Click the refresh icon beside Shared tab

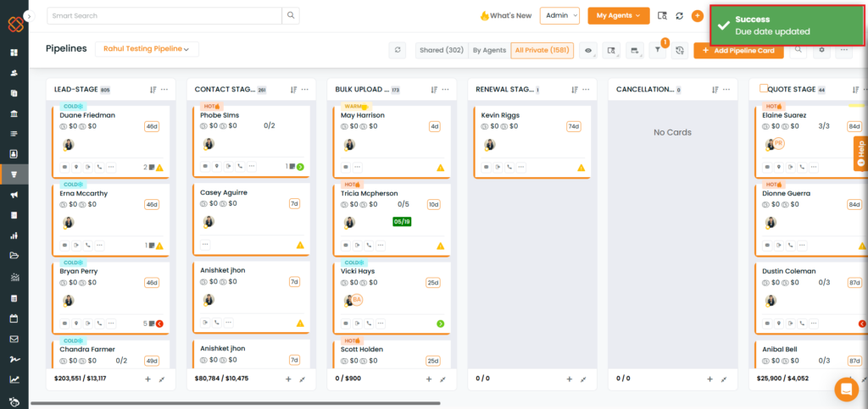(398, 51)
